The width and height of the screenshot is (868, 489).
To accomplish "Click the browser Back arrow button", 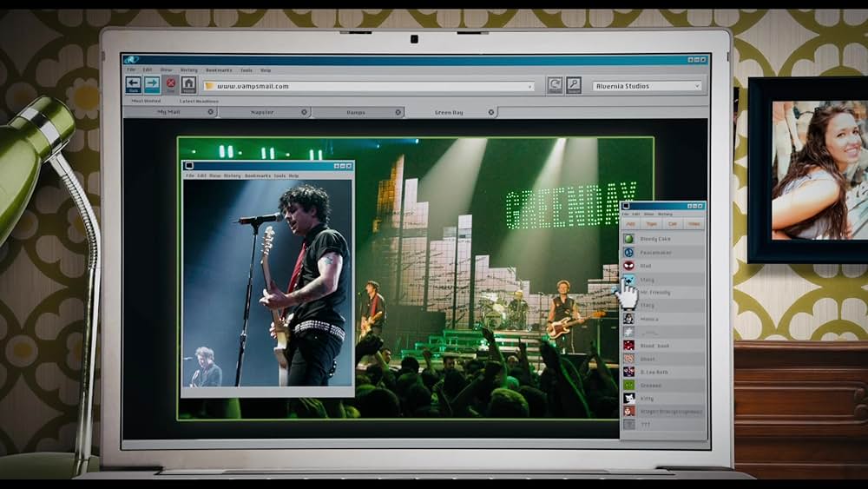I will [x=133, y=84].
